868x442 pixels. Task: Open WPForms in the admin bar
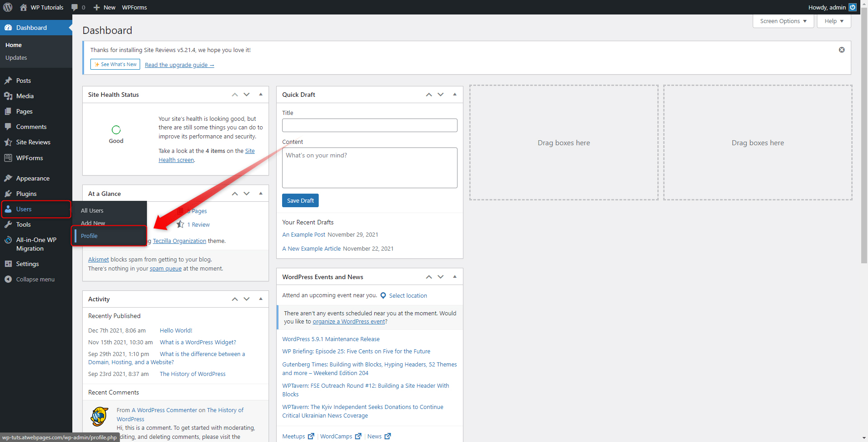click(x=134, y=7)
